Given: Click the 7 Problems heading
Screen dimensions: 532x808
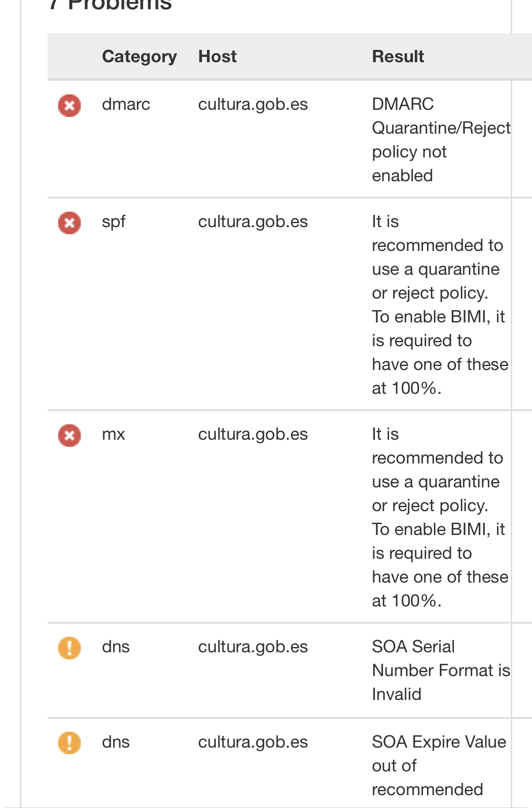Looking at the screenshot, I should coord(110,4).
